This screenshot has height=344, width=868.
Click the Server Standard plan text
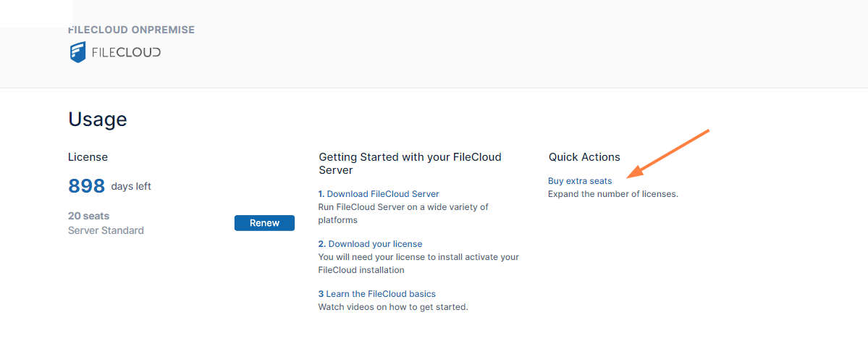tap(106, 230)
